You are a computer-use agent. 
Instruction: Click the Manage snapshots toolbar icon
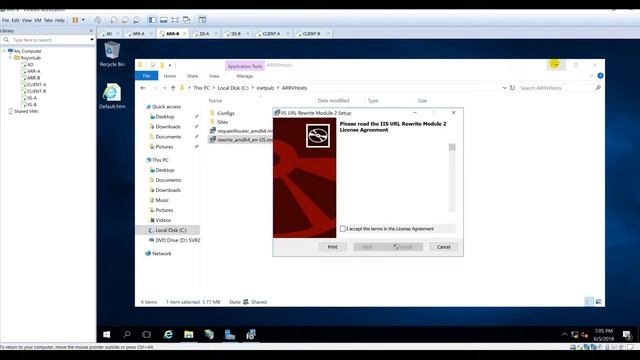pyautogui.click(x=137, y=20)
